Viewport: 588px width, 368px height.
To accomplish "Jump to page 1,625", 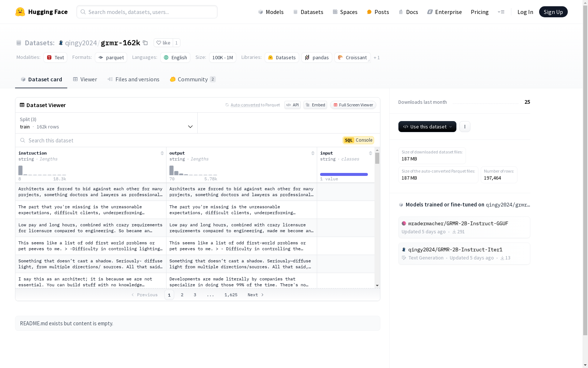I will (231, 295).
